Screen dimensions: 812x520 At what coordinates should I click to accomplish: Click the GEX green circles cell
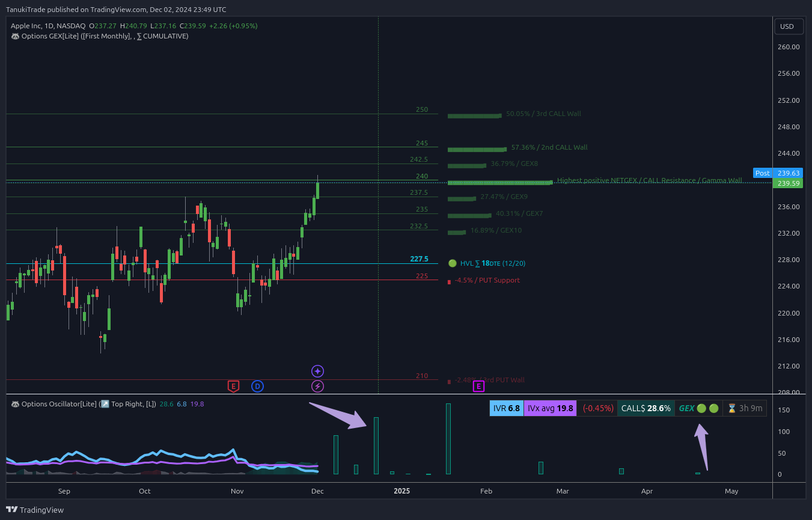(698, 408)
